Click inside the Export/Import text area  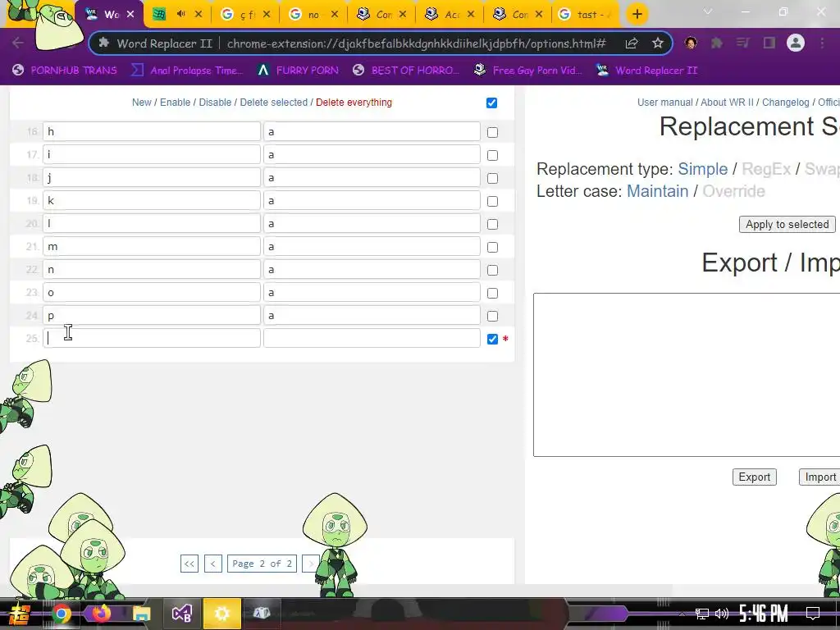click(687, 375)
